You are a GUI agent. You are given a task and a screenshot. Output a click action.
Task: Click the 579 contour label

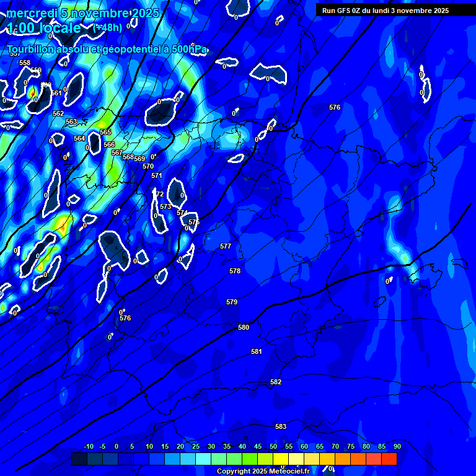[x=232, y=302]
